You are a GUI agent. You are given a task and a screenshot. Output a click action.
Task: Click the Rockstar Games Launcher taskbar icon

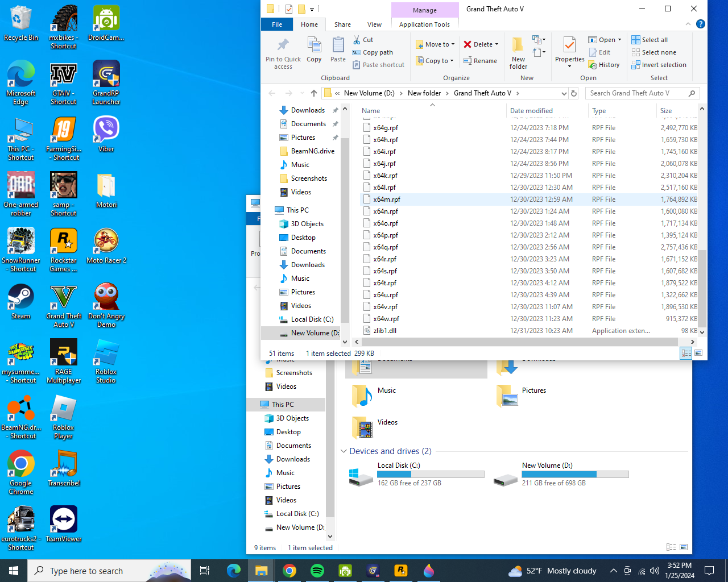[401, 571]
